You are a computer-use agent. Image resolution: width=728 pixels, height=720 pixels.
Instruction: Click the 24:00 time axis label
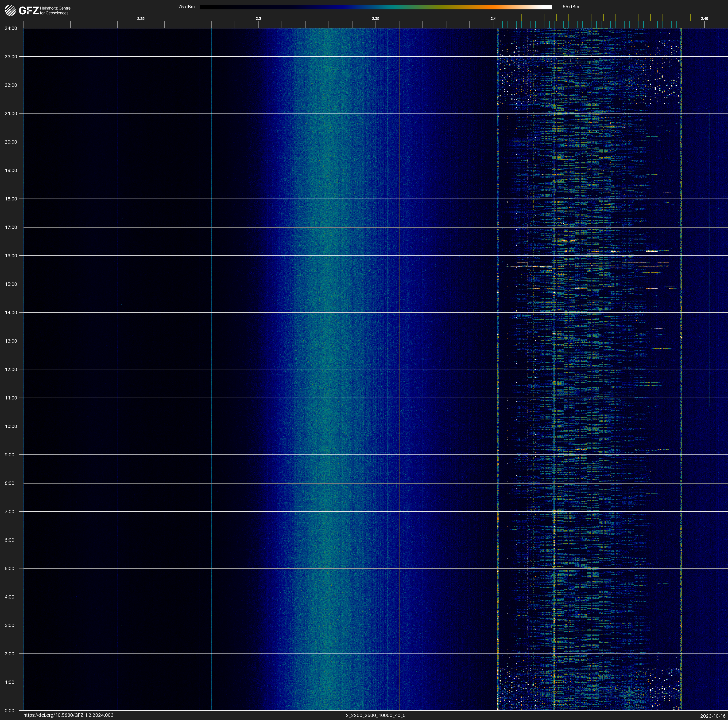click(x=11, y=28)
